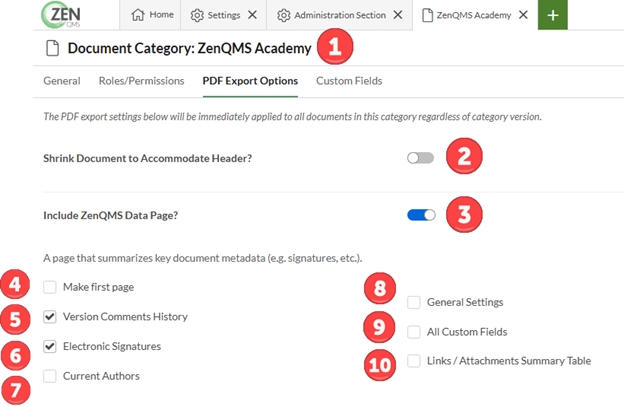Click the document icon beside Document Category

tap(53, 48)
